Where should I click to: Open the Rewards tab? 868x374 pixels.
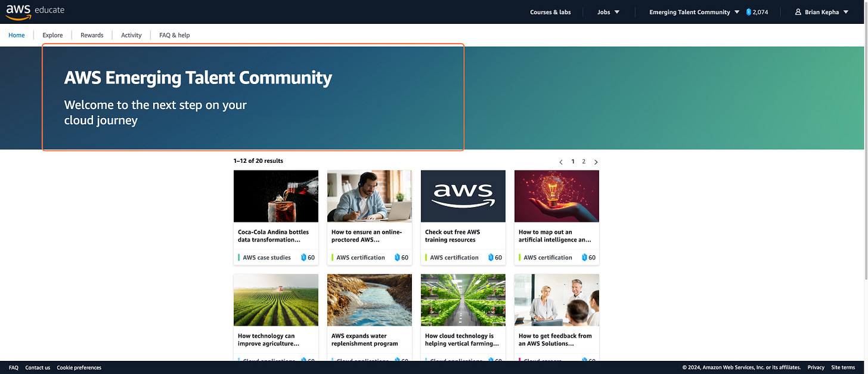click(92, 35)
